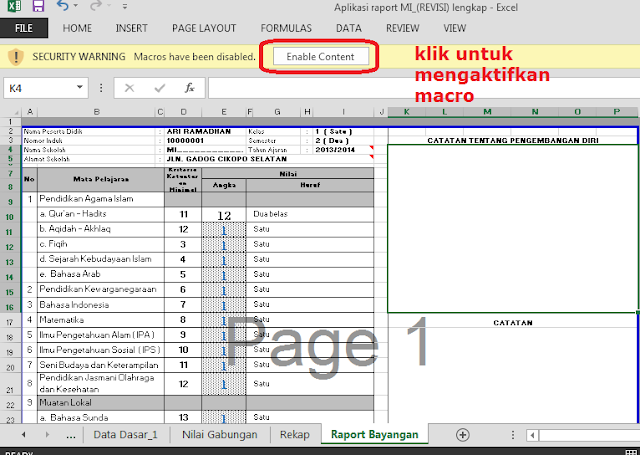Open the Customize Quick Access Toolbar dropdown
The height and width of the screenshot is (455, 640).
click(x=125, y=6)
